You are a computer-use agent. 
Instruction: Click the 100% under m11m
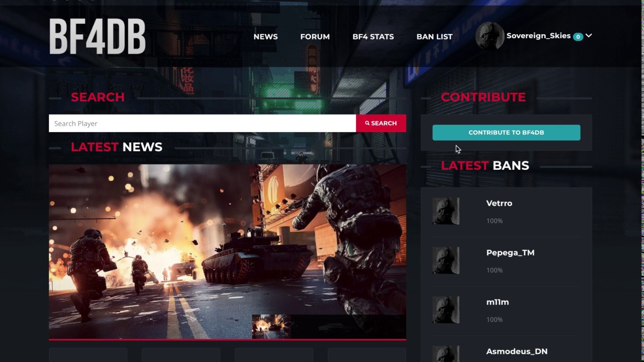[x=495, y=319]
